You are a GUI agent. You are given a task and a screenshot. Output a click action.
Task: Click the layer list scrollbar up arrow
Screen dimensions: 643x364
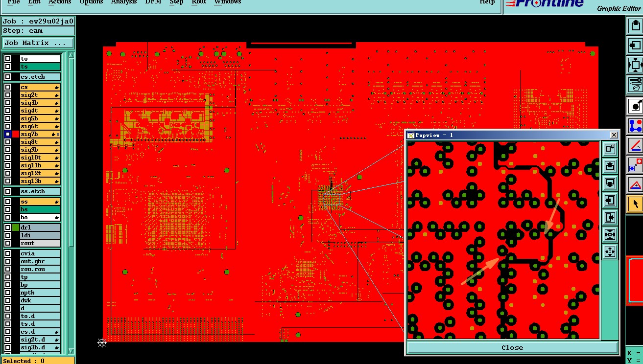[71, 55]
